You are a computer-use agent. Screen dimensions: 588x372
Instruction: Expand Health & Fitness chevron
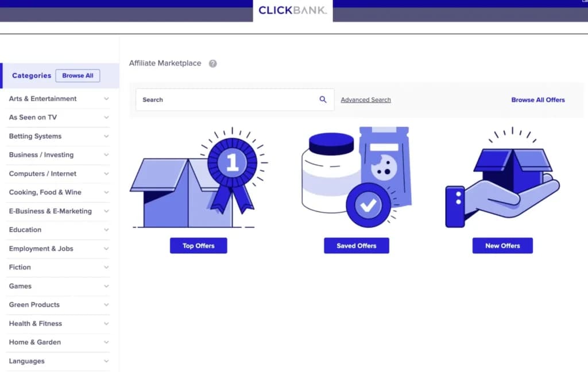pos(106,324)
